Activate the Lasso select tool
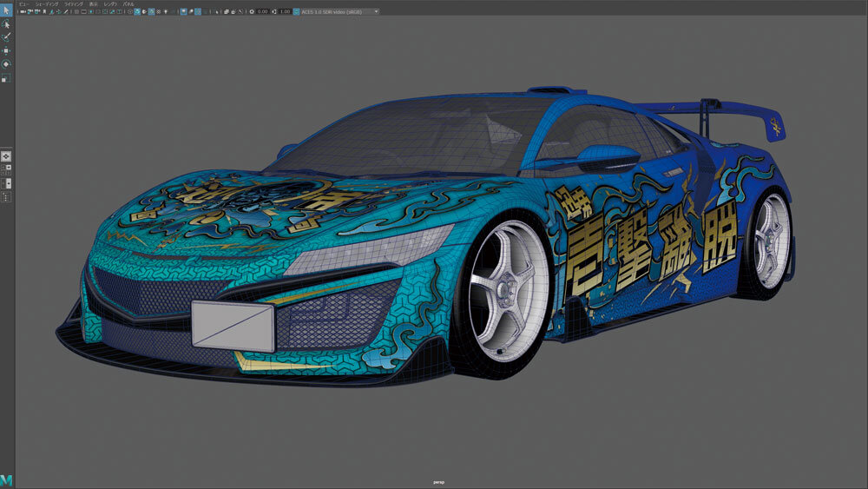868x489 pixels. (x=6, y=24)
